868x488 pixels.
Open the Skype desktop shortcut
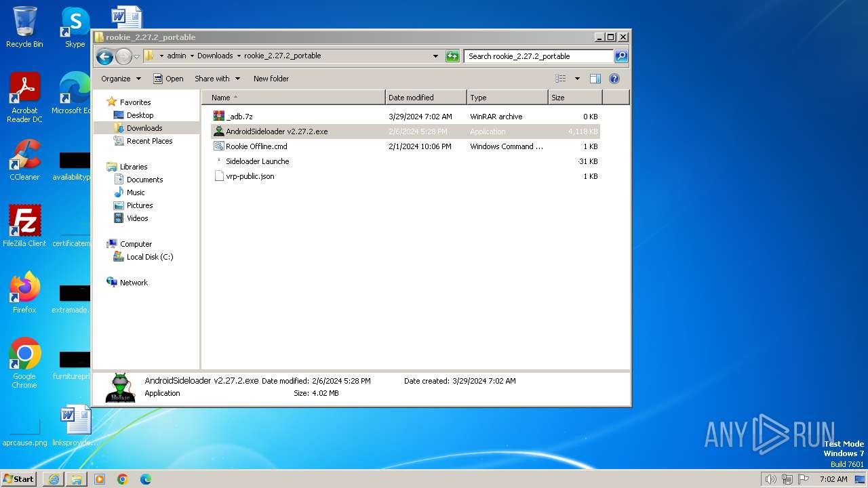coord(75,27)
